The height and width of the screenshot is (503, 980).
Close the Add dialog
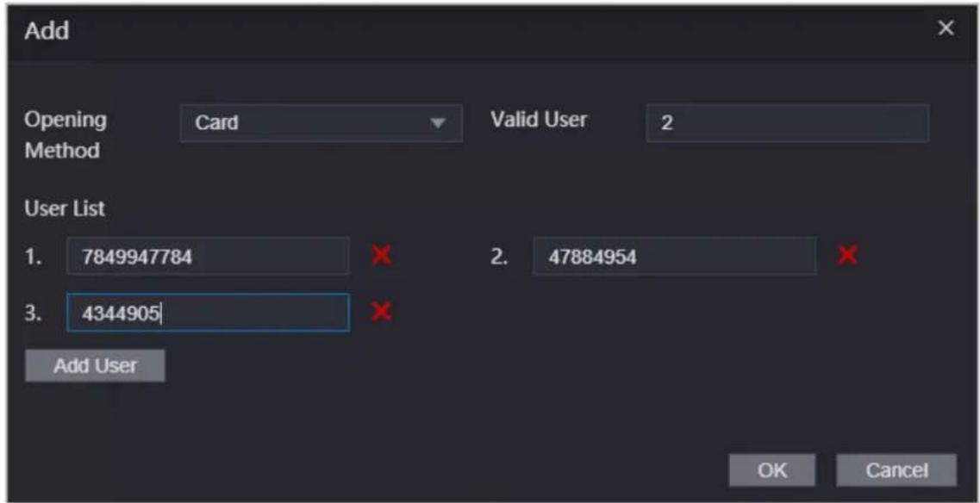[946, 28]
